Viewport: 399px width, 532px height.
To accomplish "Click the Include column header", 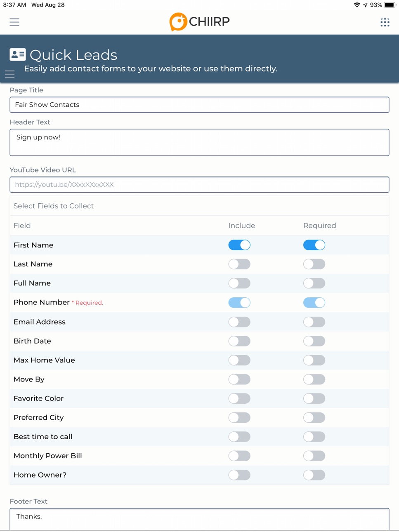I will 242,226.
